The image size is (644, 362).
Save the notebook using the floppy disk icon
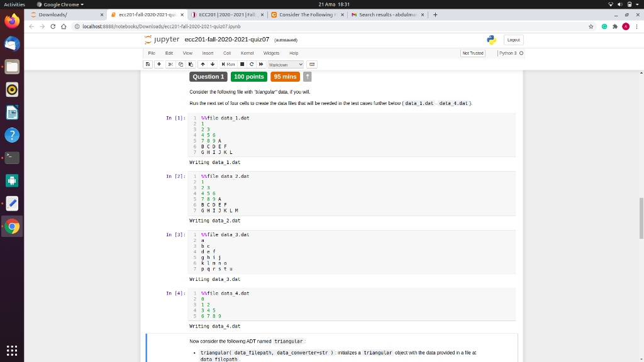coord(147,64)
